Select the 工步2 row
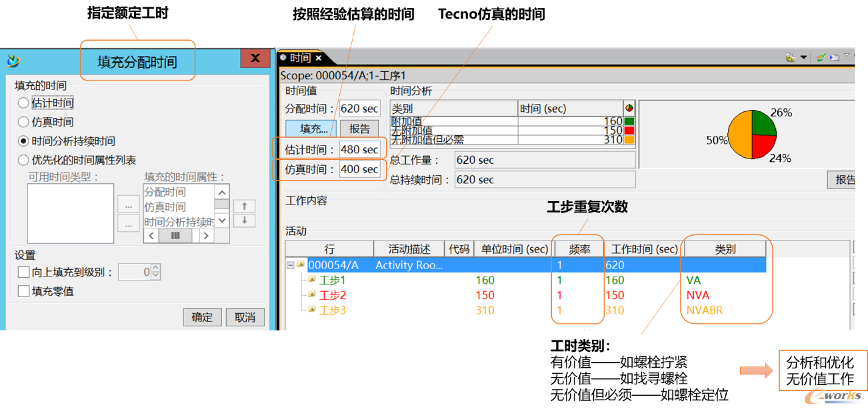Screen dimensions: 868x411 pos(526,295)
